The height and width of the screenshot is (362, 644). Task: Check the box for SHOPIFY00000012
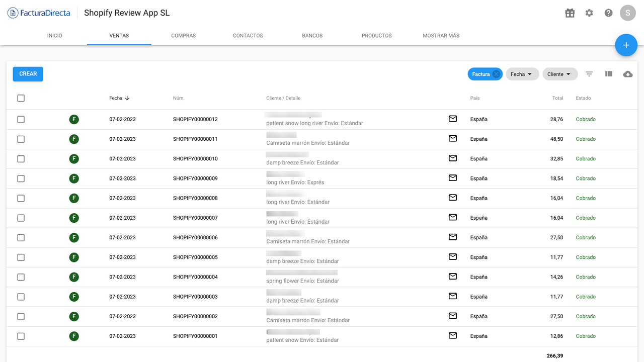[21, 119]
